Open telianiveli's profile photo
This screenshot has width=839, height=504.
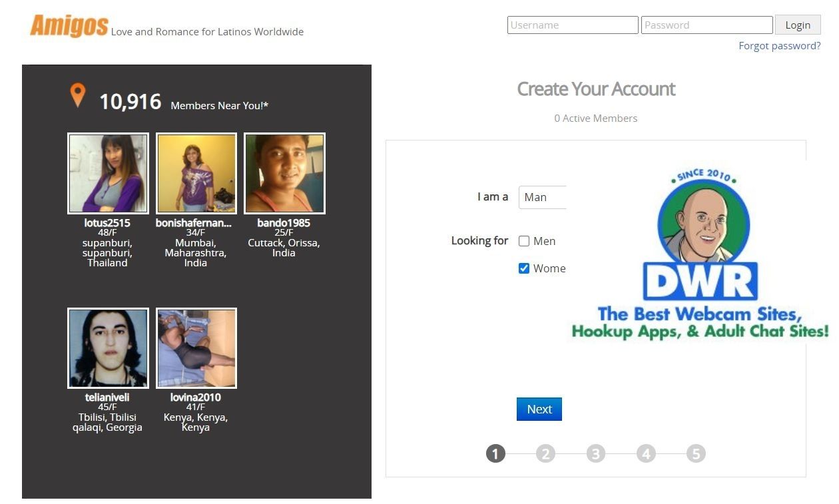pyautogui.click(x=108, y=348)
